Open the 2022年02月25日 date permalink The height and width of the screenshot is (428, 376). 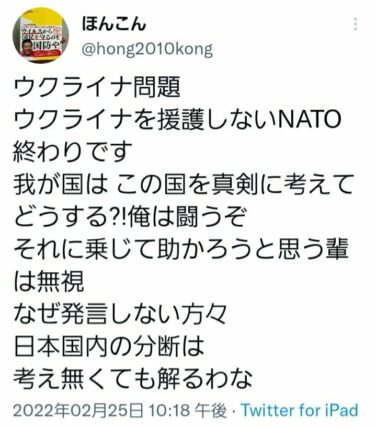point(79,410)
